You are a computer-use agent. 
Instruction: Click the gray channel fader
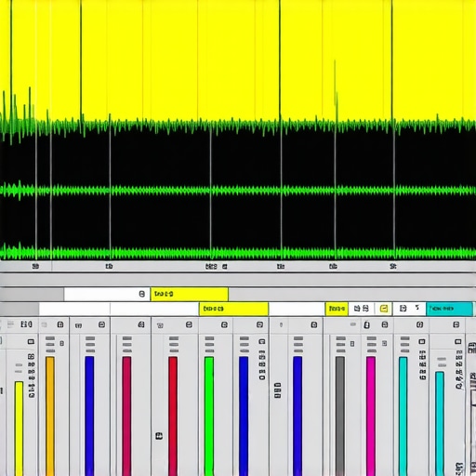coord(340,416)
